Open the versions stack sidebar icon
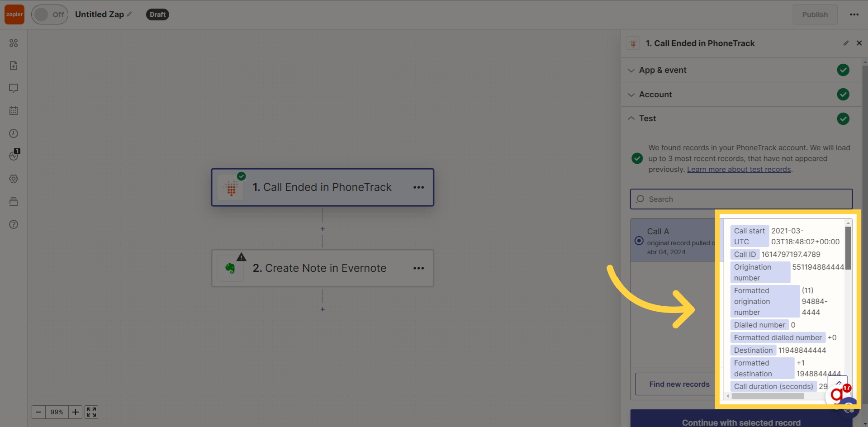The height and width of the screenshot is (427, 868). 14,201
